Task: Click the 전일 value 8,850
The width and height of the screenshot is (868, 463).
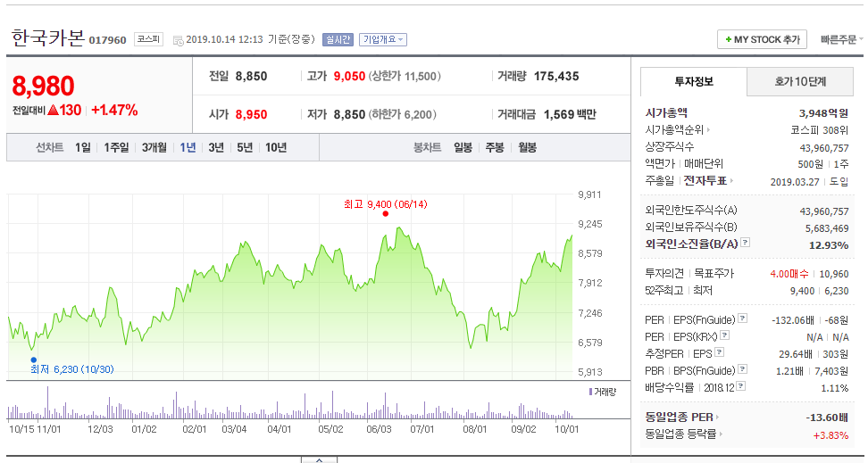Action: pos(251,77)
